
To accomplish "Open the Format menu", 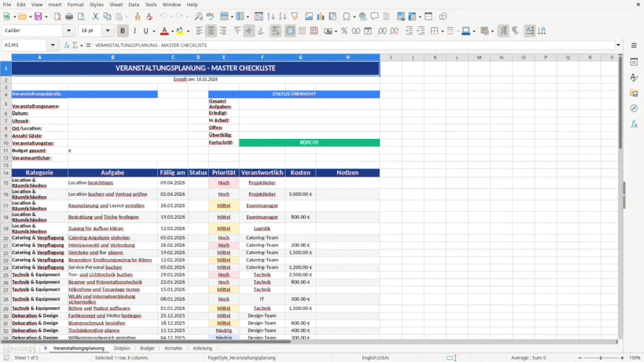I will (x=75, y=4).
